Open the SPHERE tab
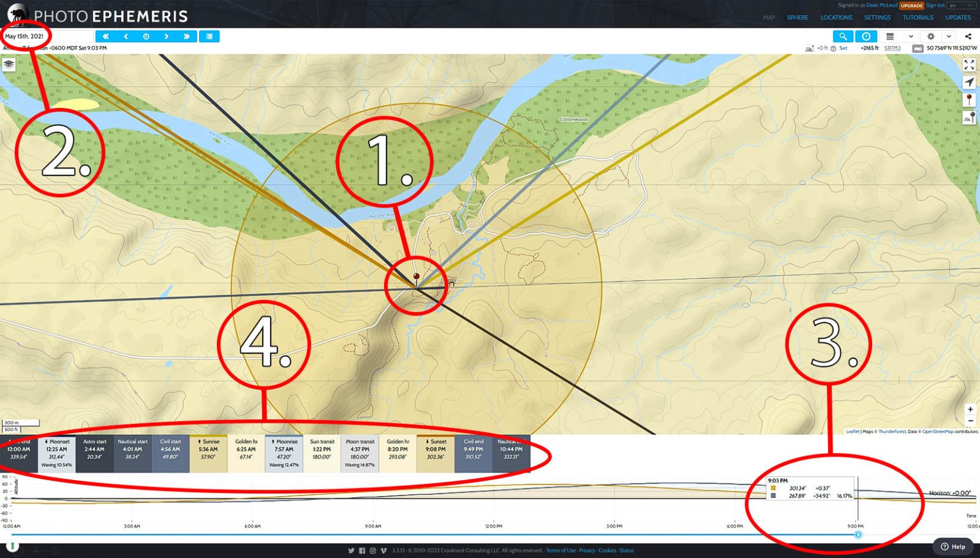This screenshot has width=980, height=558. tap(797, 18)
